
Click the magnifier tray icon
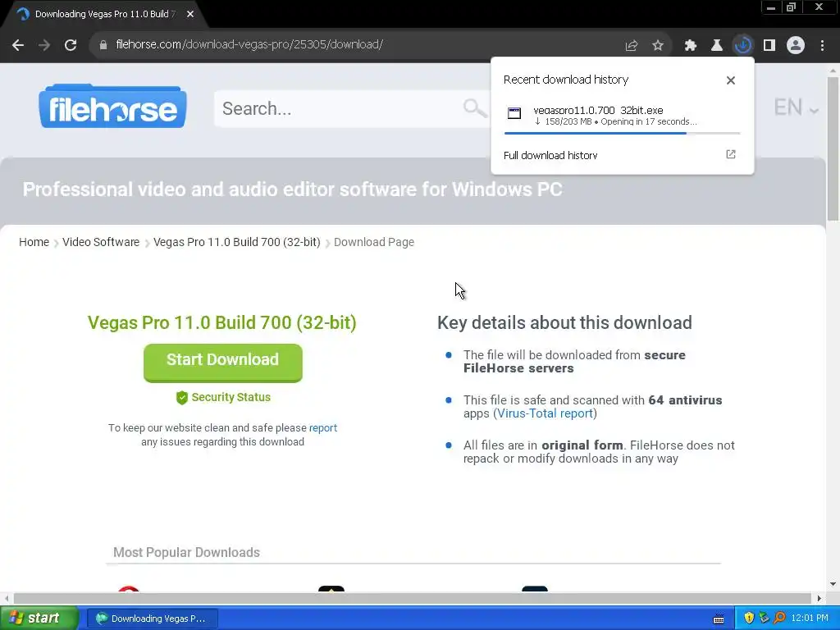779,619
